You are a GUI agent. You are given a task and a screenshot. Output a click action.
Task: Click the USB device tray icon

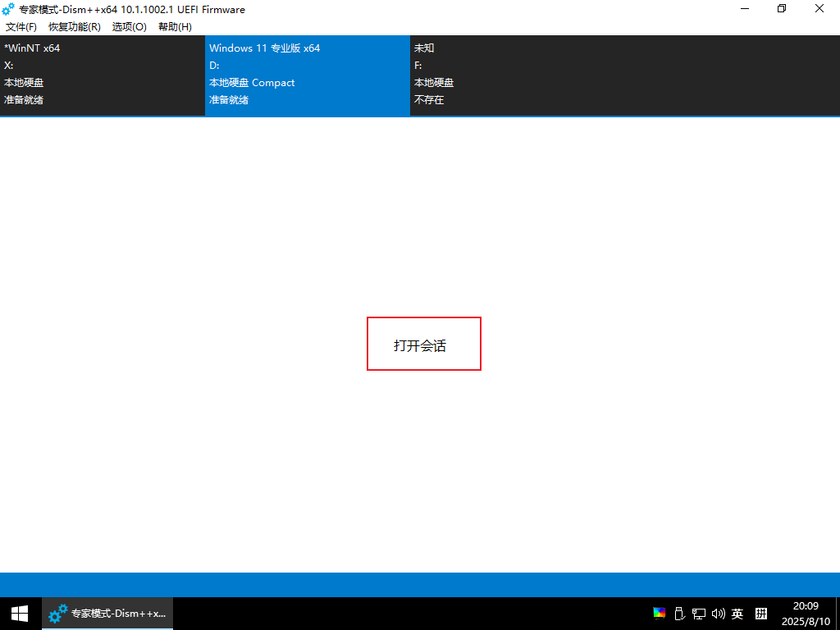click(678, 614)
